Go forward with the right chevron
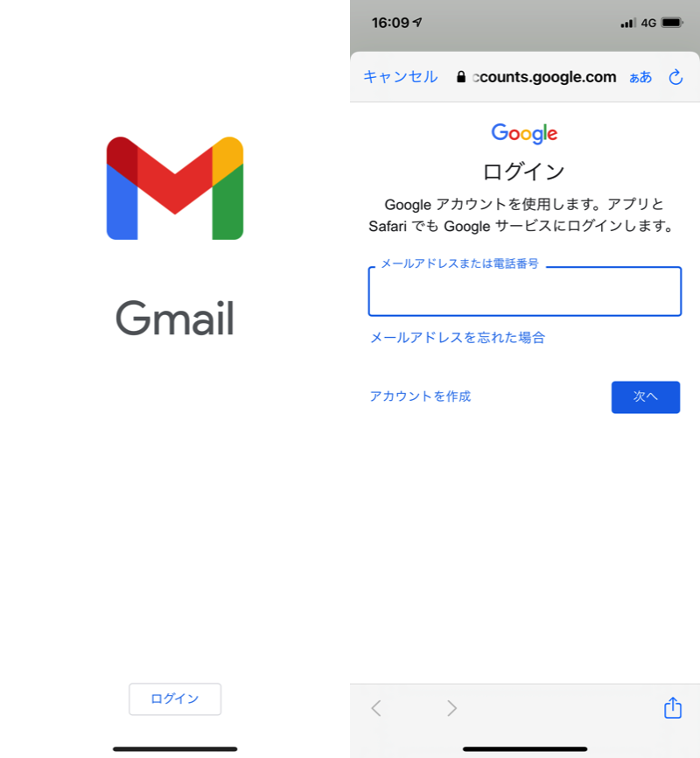 (x=451, y=708)
